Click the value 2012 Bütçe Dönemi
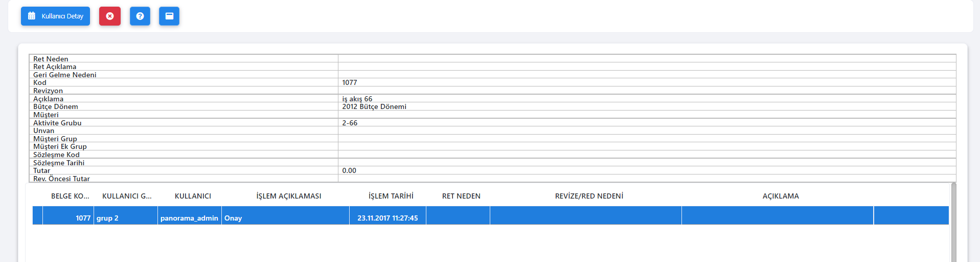 (374, 106)
